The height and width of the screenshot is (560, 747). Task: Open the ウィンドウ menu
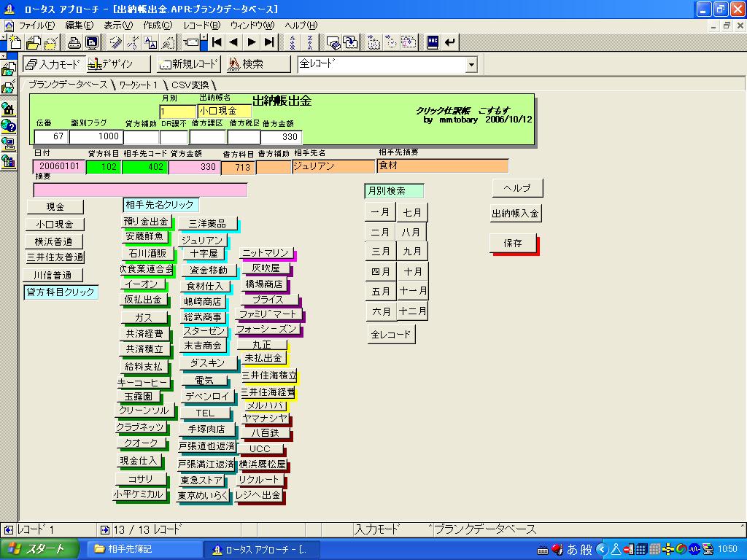[252, 26]
